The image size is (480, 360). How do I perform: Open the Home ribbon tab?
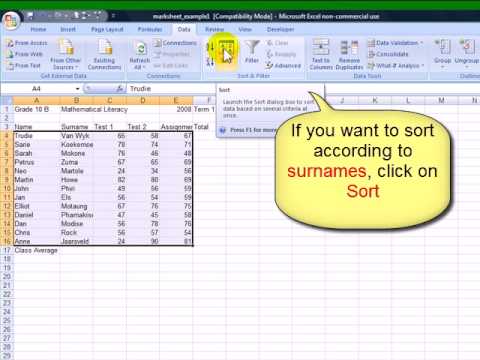coord(38,29)
